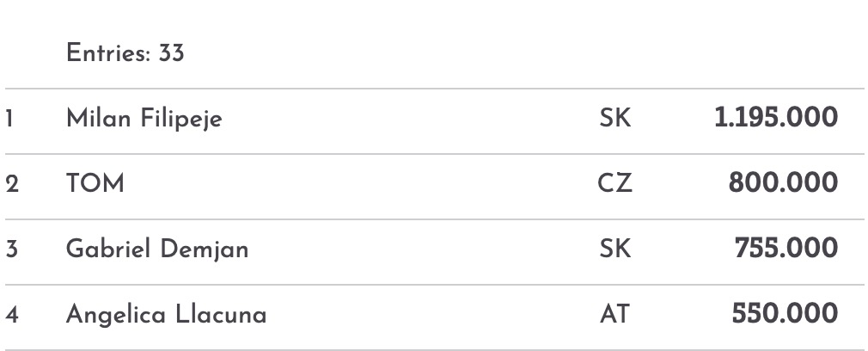Click the CZ country code

(614, 184)
